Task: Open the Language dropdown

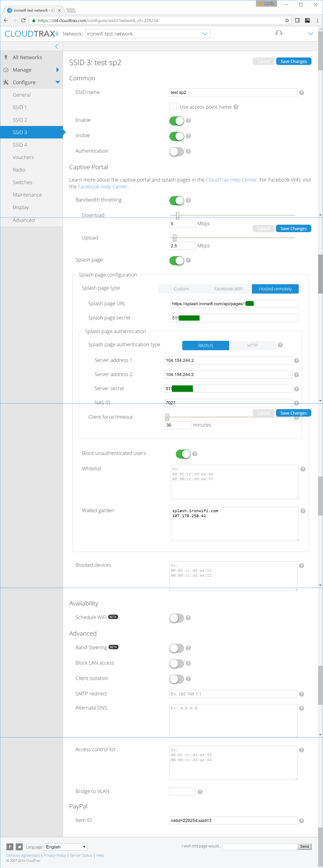Action: 66,847
